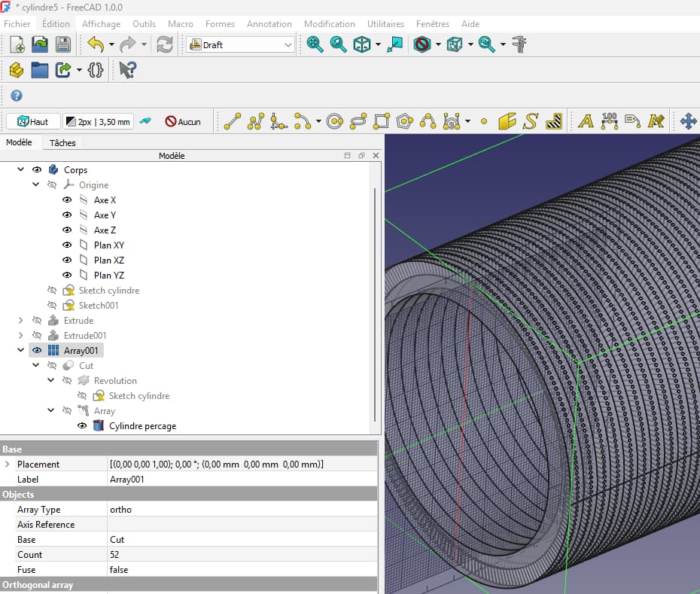Click the Aucun autogroup button
Viewport: 700px width, 594px height.
click(x=183, y=121)
